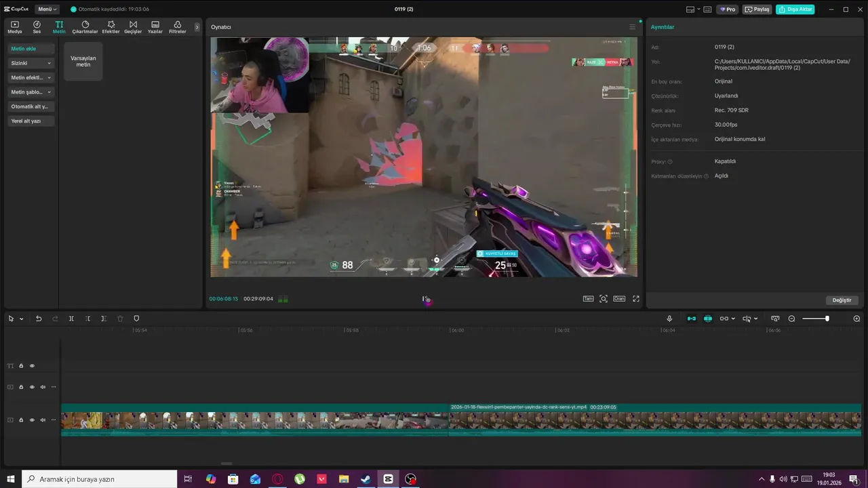Viewport: 868px width, 488px height.
Task: Select Metin ekle in sidebar
Action: (31, 49)
